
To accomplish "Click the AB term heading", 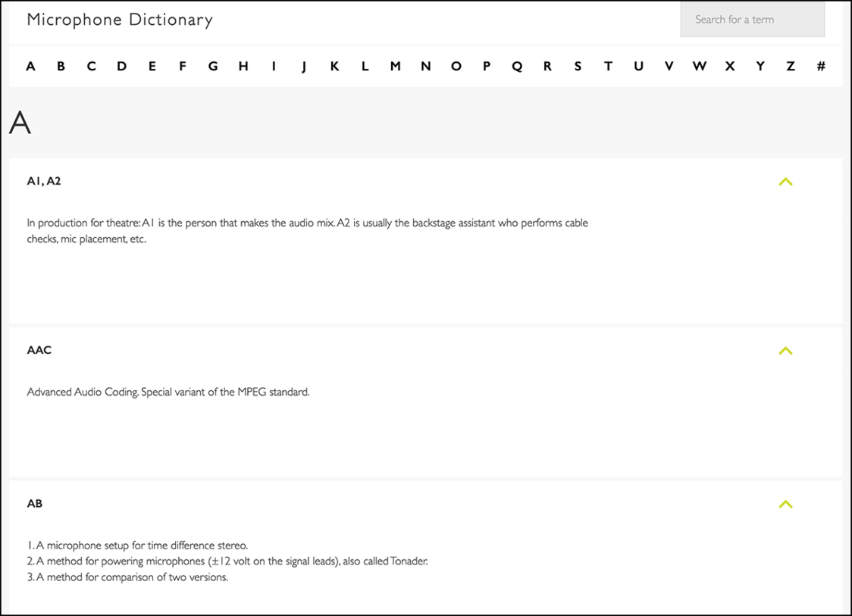I will point(35,503).
